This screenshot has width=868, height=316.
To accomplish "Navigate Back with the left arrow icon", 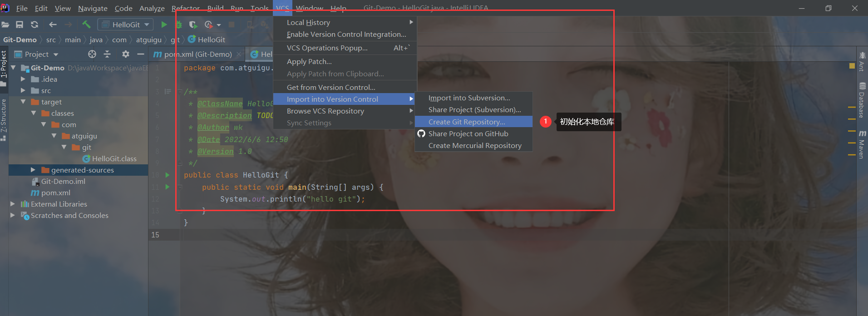I will [53, 25].
